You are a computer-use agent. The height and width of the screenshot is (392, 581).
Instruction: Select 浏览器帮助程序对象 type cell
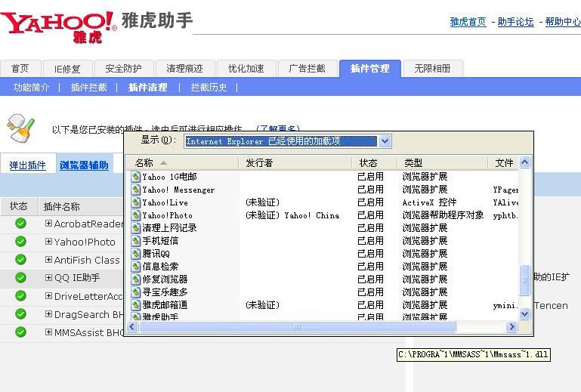click(x=443, y=215)
